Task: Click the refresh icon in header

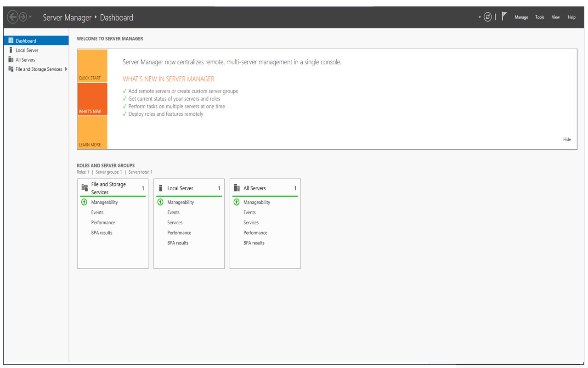Action: pyautogui.click(x=488, y=17)
